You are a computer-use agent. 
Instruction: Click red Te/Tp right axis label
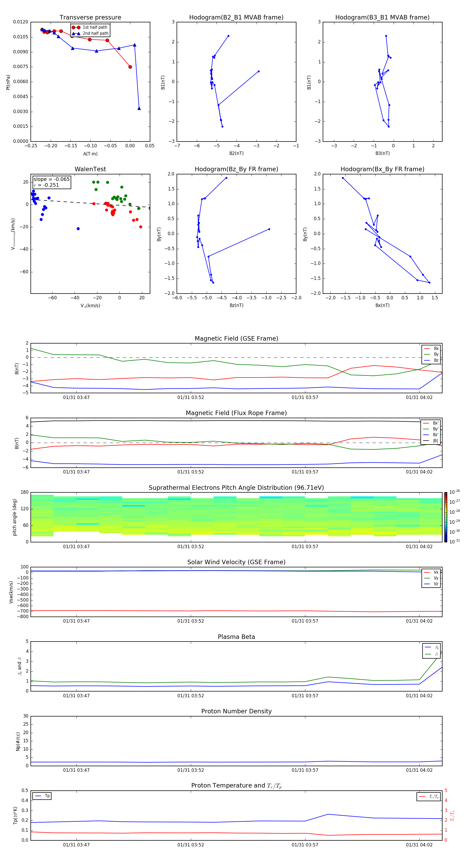click(x=453, y=815)
